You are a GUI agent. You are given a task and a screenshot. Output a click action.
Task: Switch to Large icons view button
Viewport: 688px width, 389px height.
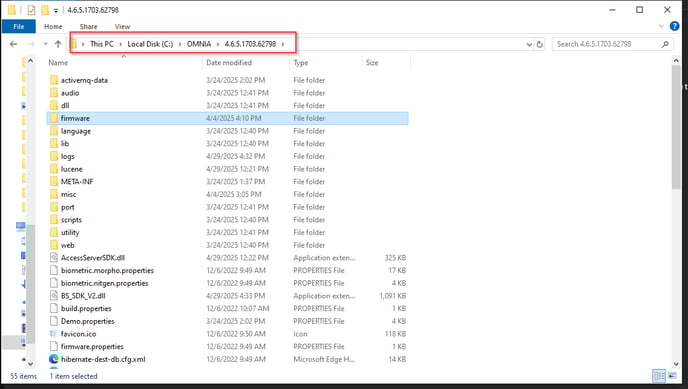click(x=672, y=376)
